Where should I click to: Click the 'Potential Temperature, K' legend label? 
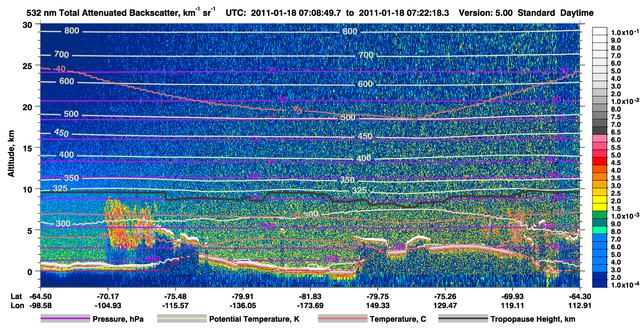click(x=254, y=320)
